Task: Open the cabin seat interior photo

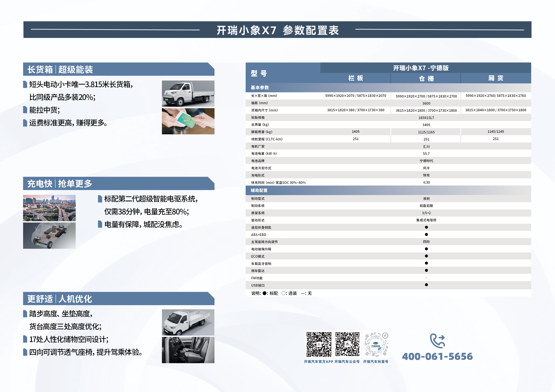Action: [188, 350]
